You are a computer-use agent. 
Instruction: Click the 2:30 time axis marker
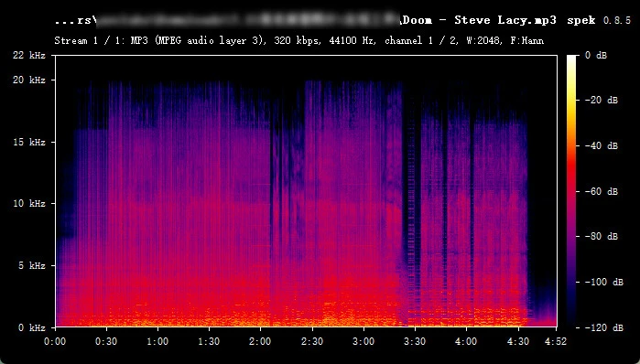click(312, 341)
